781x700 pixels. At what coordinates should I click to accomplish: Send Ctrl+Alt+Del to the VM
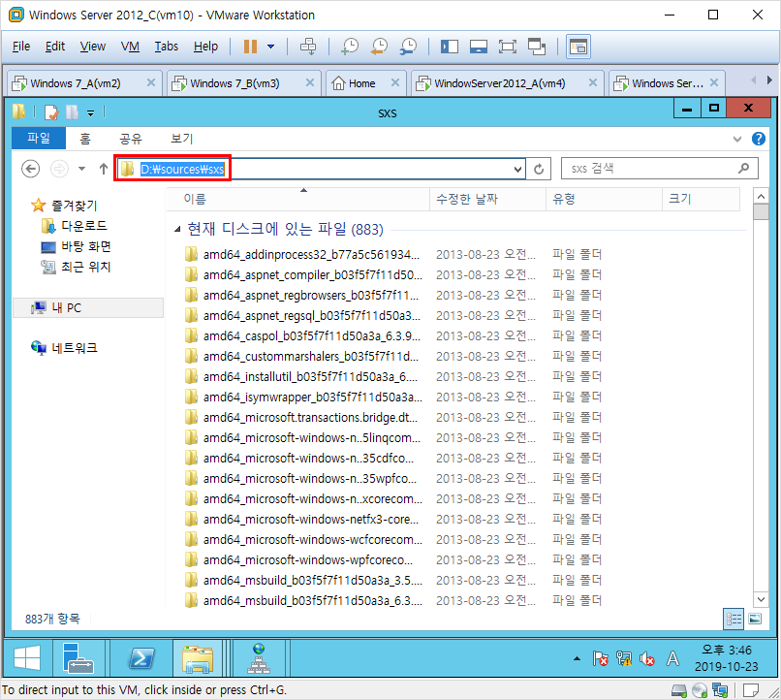point(308,47)
